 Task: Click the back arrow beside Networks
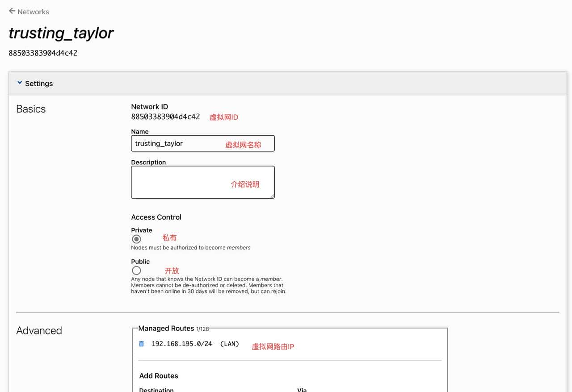pyautogui.click(x=12, y=11)
